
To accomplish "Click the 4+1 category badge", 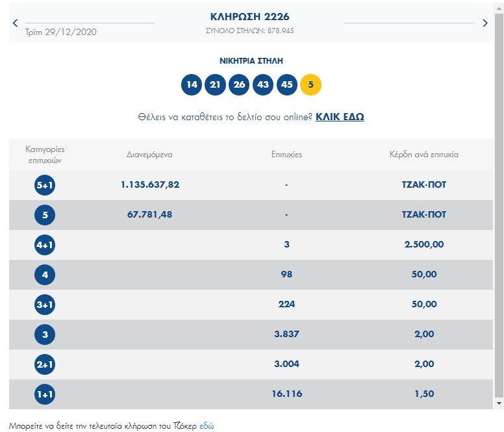I will [45, 245].
